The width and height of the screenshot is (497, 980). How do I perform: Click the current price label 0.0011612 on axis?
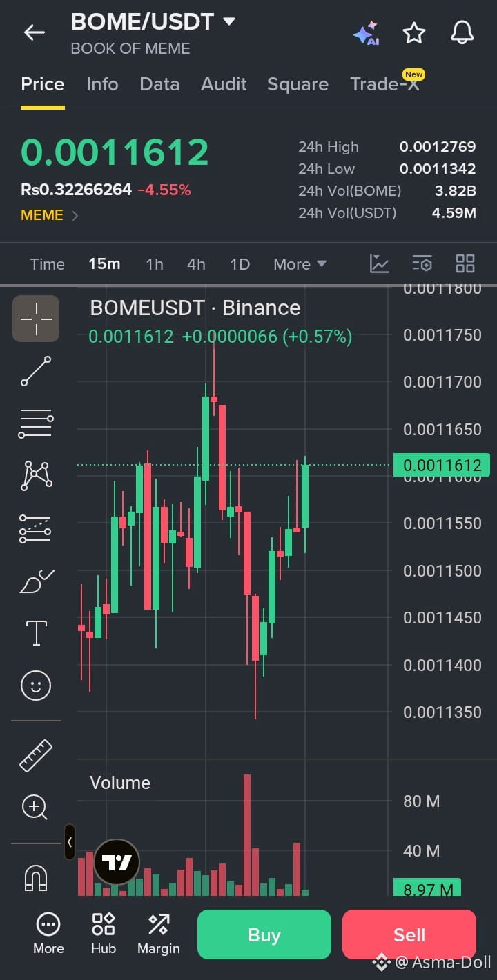coord(442,465)
